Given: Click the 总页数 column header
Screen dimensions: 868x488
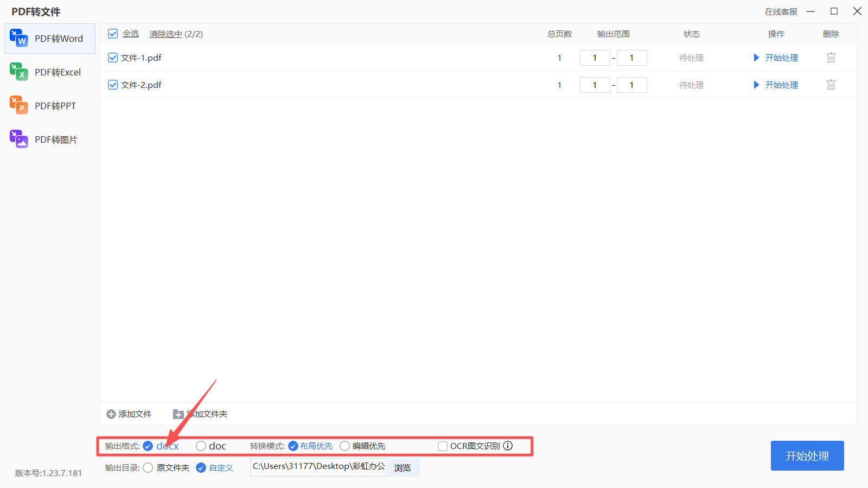Looking at the screenshot, I should click(559, 34).
